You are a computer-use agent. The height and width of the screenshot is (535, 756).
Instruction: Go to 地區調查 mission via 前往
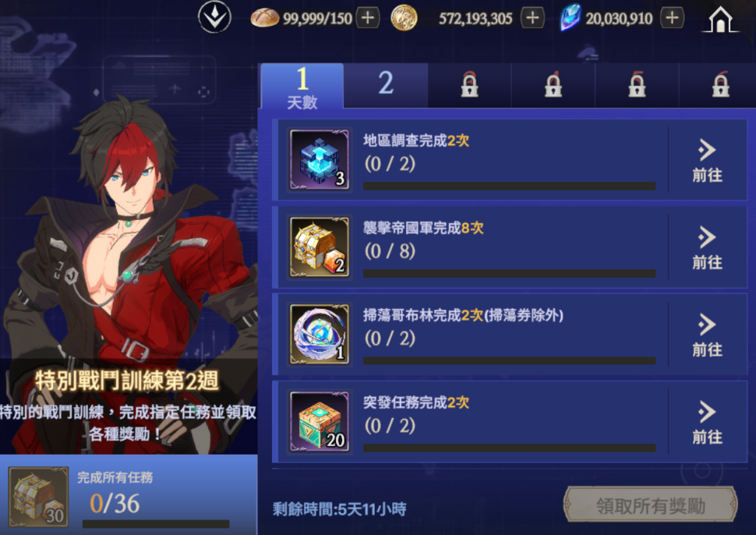point(708,161)
